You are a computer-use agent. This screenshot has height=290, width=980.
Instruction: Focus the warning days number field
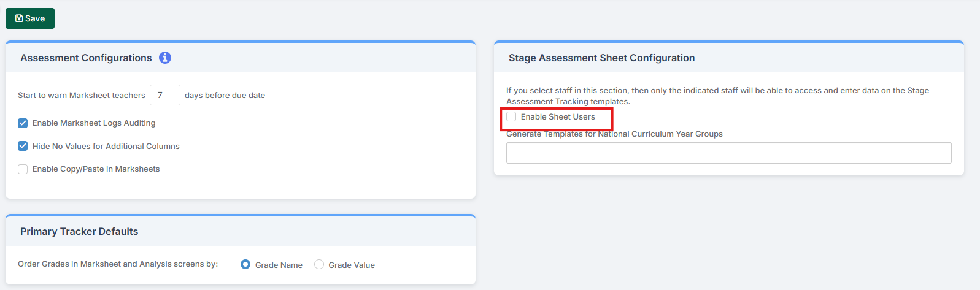(164, 95)
